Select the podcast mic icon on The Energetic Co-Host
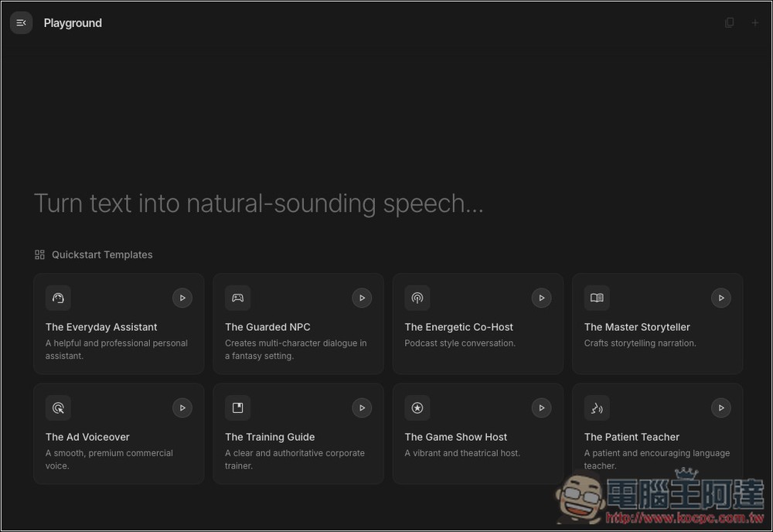 pos(417,298)
